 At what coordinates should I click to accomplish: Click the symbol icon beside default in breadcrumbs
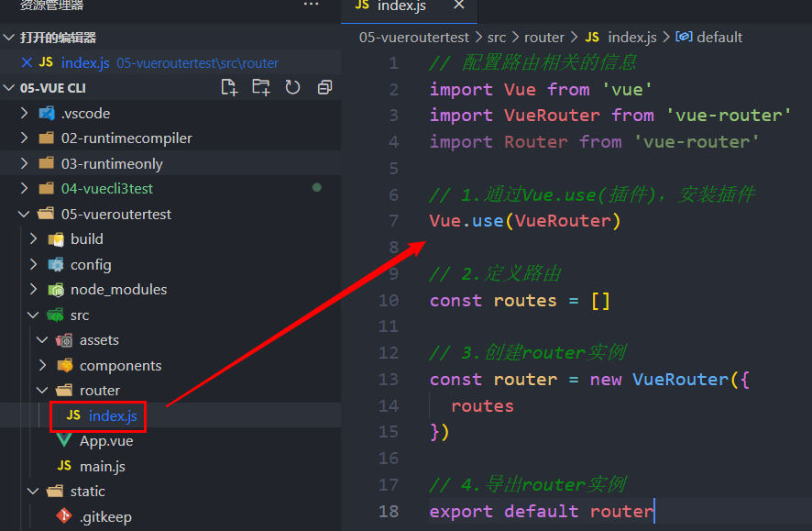click(683, 37)
